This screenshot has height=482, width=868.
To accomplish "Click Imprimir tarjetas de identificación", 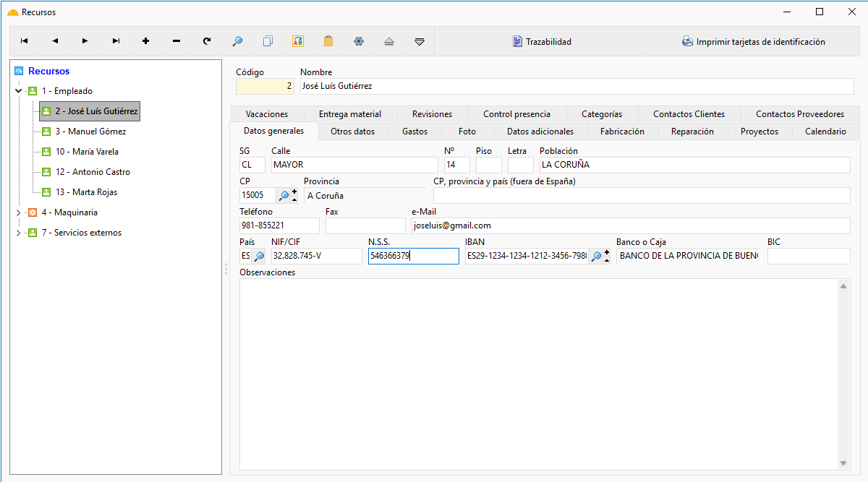I will [x=754, y=42].
